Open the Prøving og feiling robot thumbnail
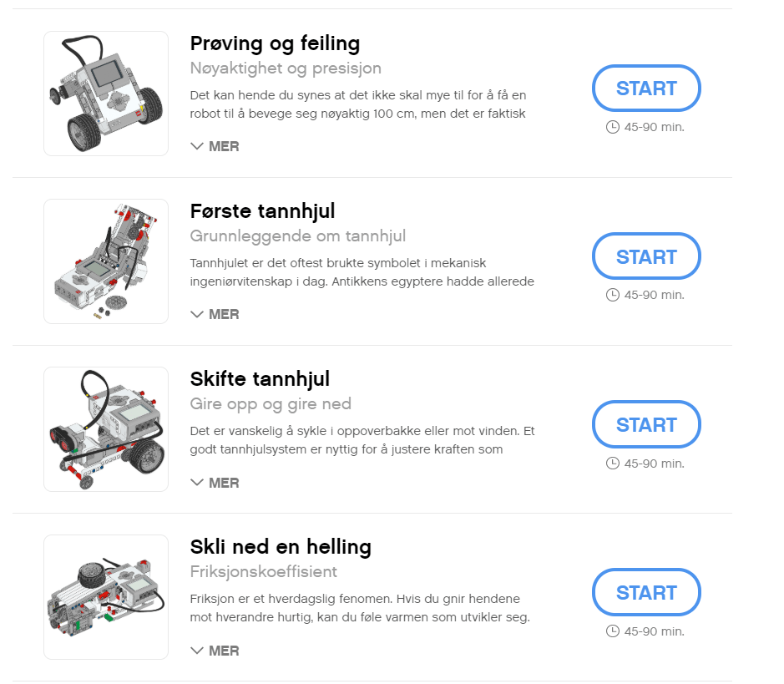This screenshot has width=784, height=684. (x=106, y=94)
